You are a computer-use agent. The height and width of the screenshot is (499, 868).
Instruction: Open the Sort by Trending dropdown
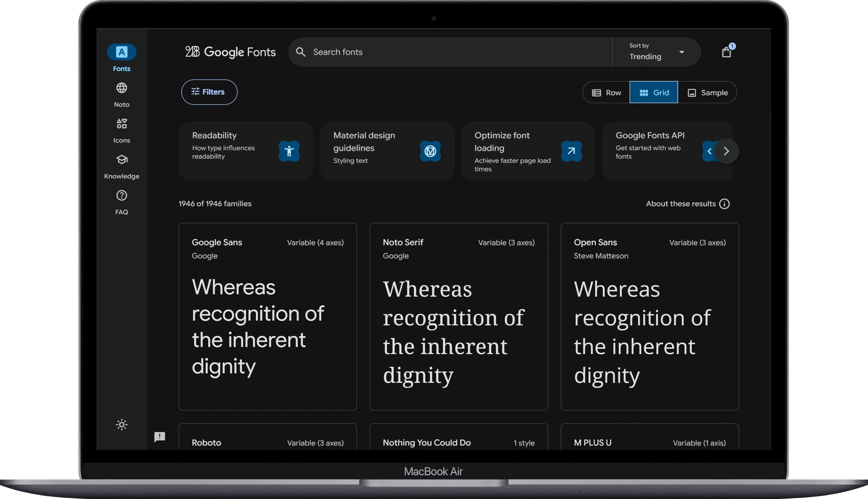[656, 52]
